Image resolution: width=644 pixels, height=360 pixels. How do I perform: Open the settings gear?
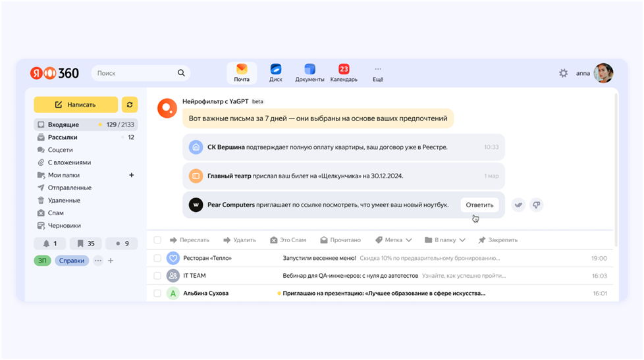(x=564, y=73)
